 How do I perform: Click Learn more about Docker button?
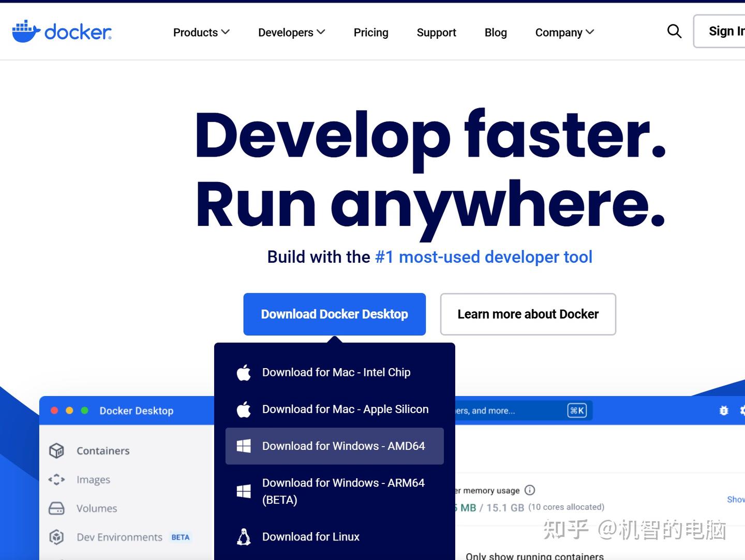[x=528, y=314]
